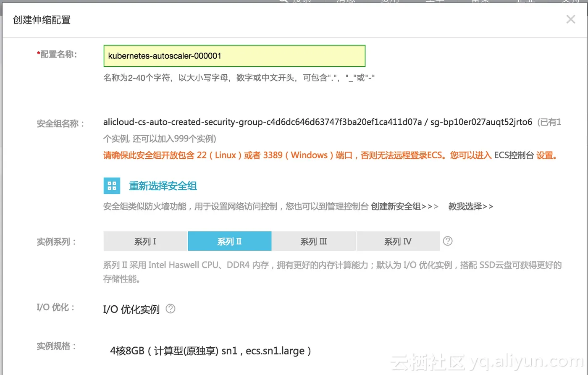Follow the 创建新安全组>>> link
Image resolution: width=588 pixels, height=375 pixels.
pyautogui.click(x=404, y=207)
